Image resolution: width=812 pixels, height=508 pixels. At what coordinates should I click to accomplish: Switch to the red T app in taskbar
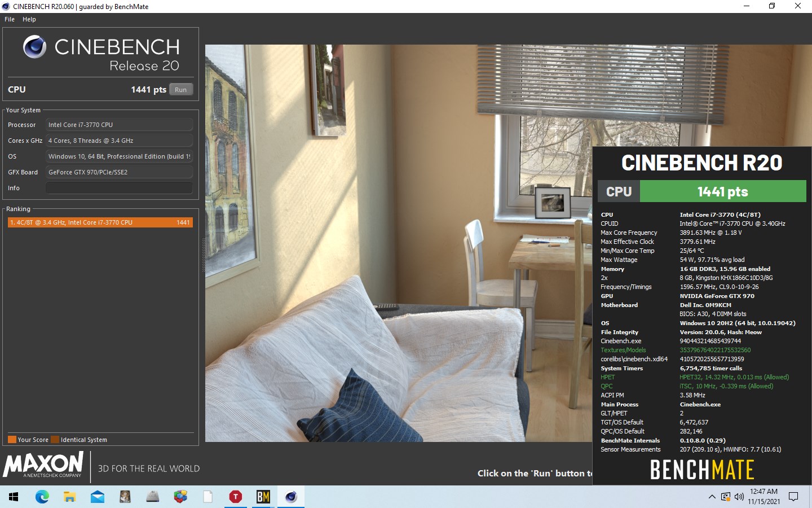coord(235,497)
